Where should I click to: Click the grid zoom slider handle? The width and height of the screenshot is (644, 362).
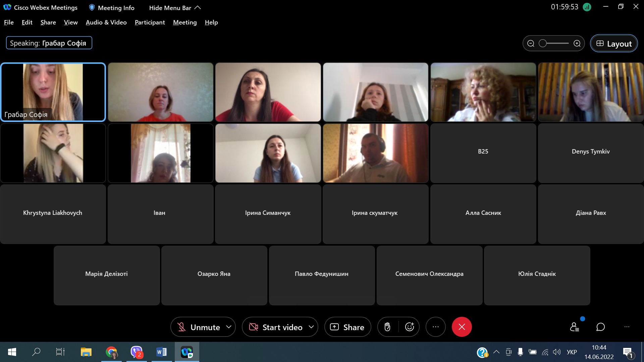pyautogui.click(x=543, y=44)
